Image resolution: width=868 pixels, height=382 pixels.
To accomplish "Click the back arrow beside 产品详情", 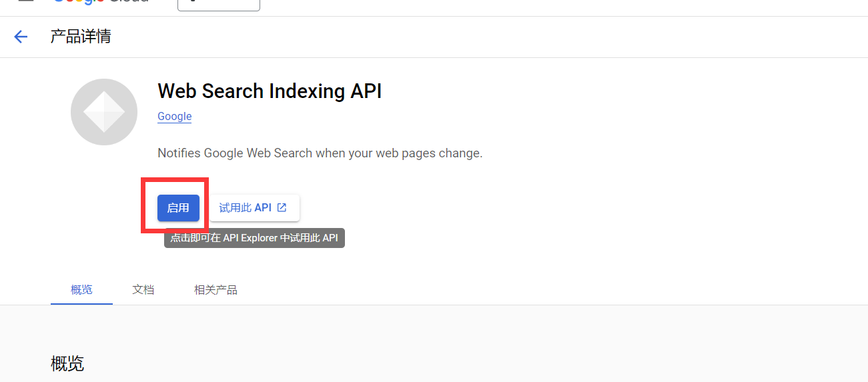I will (21, 37).
